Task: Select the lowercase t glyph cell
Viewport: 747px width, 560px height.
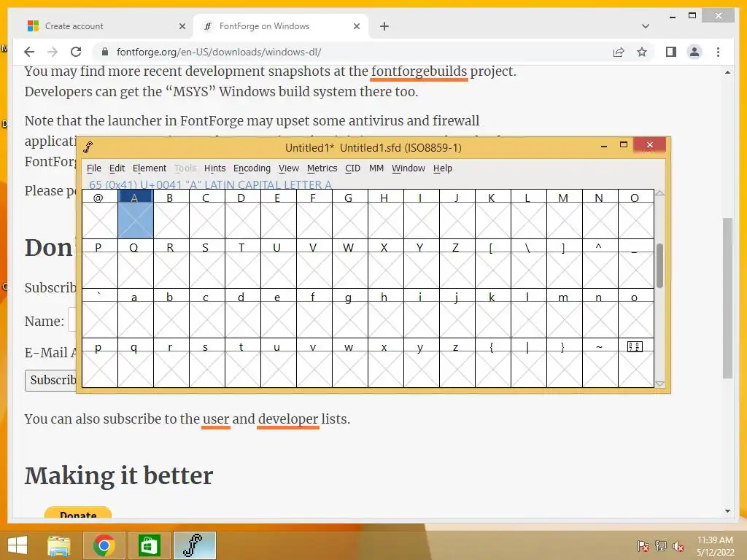Action: pos(243,362)
